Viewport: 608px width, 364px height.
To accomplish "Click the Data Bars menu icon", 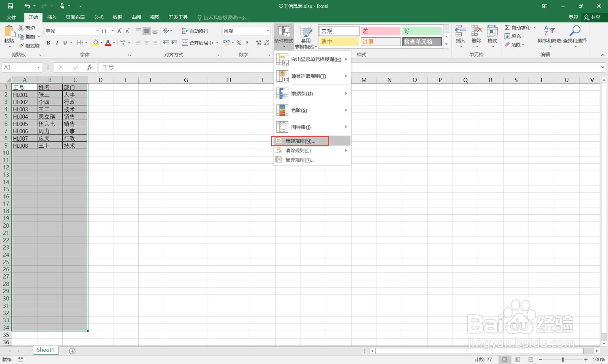I will [x=282, y=93].
